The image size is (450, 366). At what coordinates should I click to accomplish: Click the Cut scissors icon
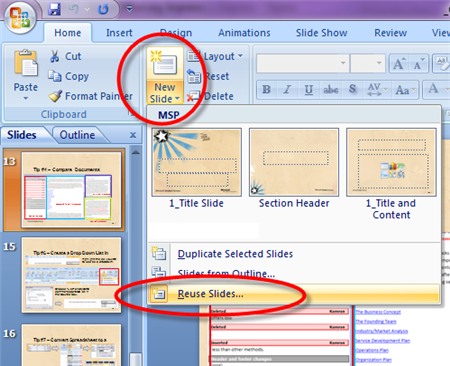pos(54,56)
